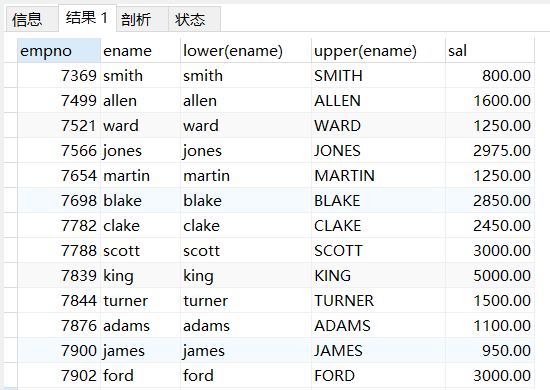Select the empno cell 7499
This screenshot has height=390, width=550.
tap(59, 101)
